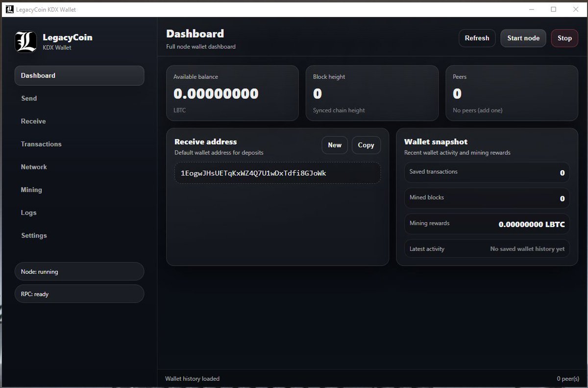This screenshot has width=588, height=388.
Task: Click the LegacyCoin title bar app icon
Action: click(10, 9)
